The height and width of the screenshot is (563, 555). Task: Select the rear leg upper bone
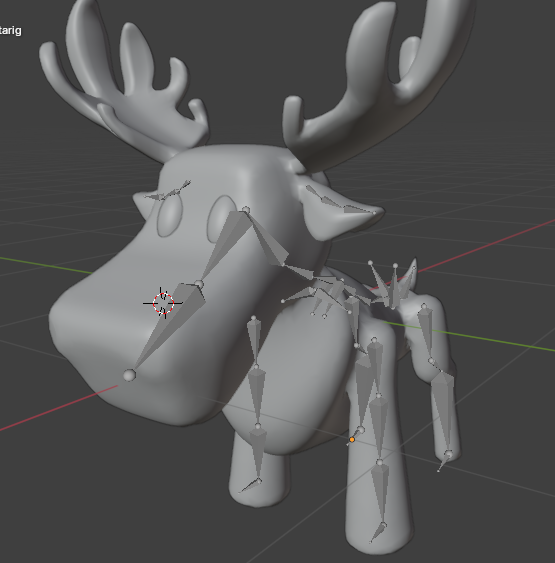point(426,333)
